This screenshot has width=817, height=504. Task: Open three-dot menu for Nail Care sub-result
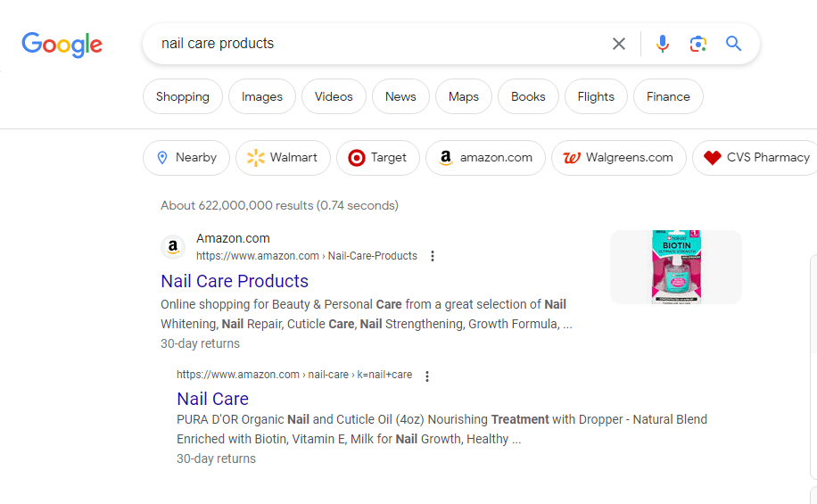427,376
